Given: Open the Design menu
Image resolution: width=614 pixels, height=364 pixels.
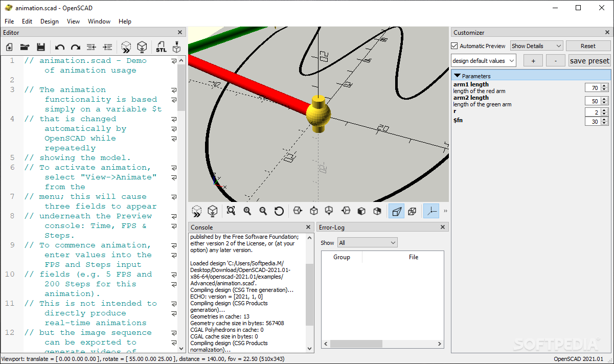Looking at the screenshot, I should click(50, 21).
